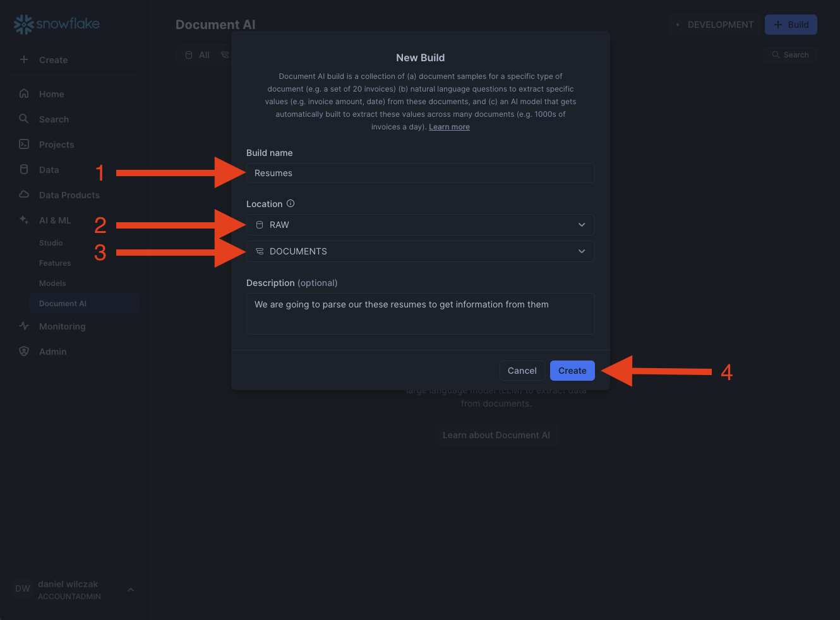Click the Monitoring pulse icon
840x620 pixels.
(x=24, y=326)
